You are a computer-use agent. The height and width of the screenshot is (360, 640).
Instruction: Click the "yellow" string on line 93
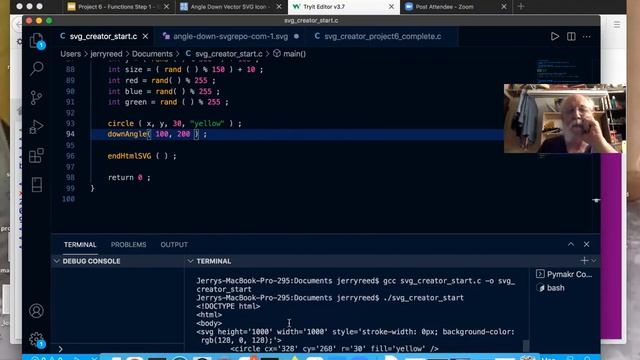click(207, 123)
